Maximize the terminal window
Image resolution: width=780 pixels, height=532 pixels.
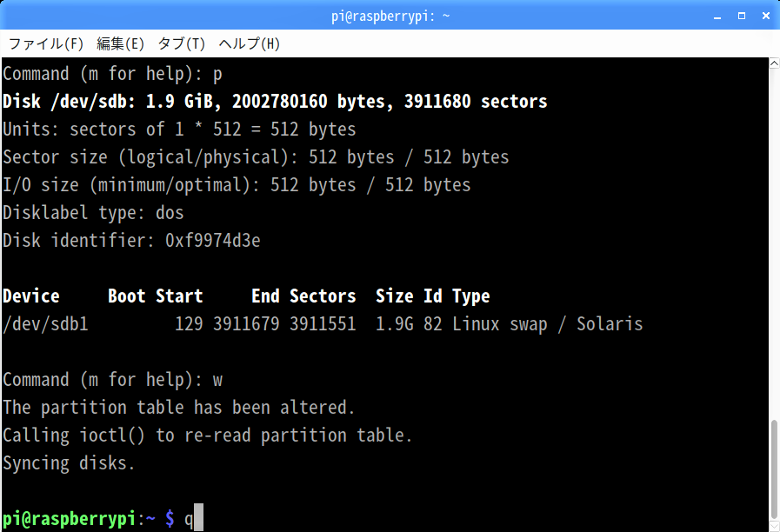pos(742,16)
